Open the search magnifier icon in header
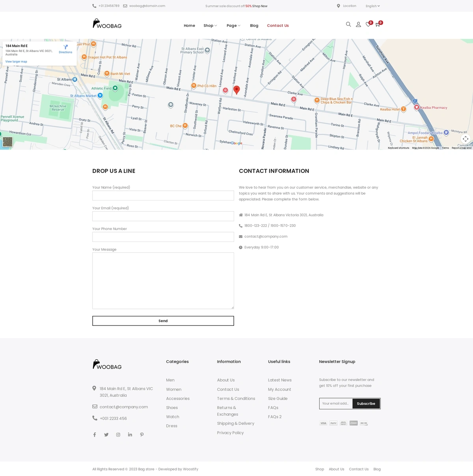 point(348,24)
